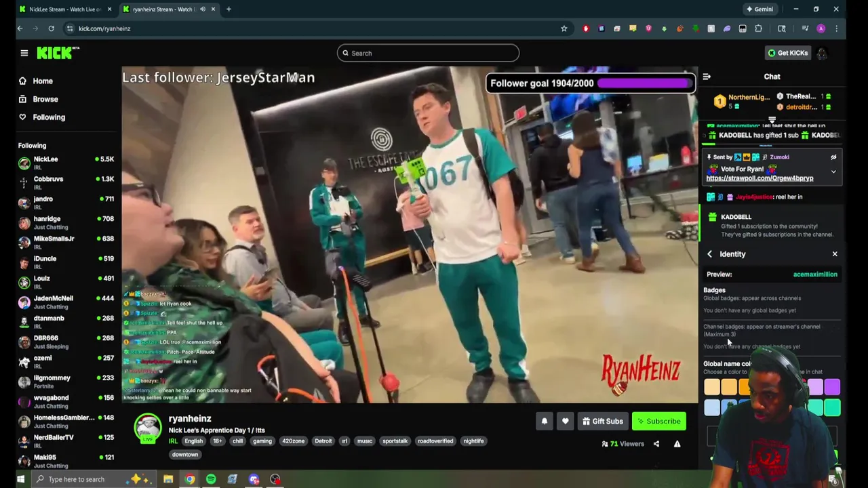Image resolution: width=868 pixels, height=488 pixels.
Task: Expand the gift leaderboard handle
Action: (x=772, y=120)
